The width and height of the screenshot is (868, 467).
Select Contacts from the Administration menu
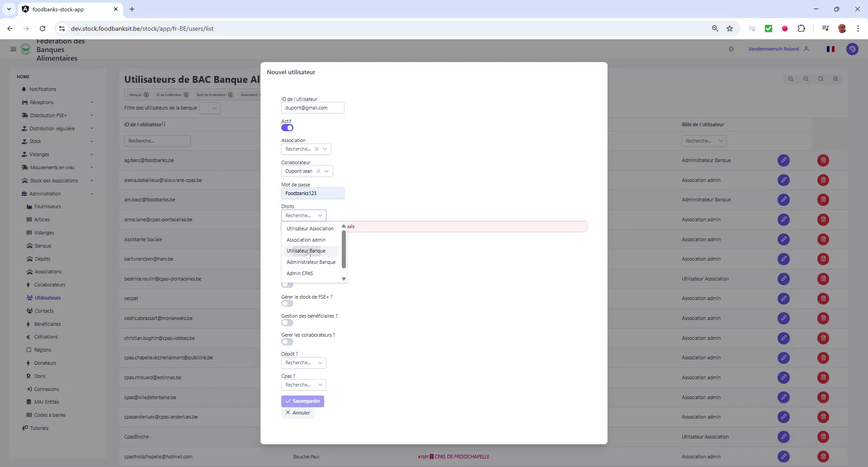click(44, 311)
